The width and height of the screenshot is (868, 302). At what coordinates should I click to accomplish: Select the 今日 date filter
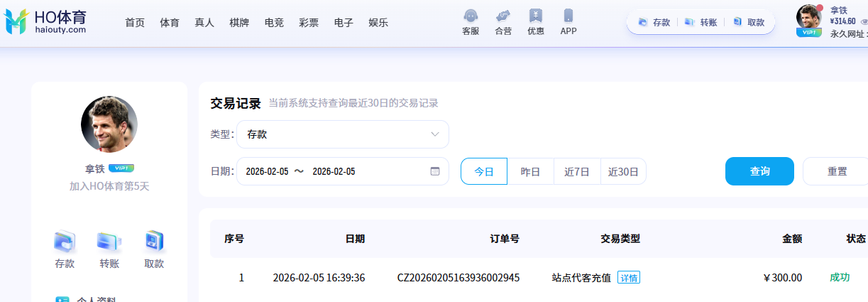coord(484,171)
